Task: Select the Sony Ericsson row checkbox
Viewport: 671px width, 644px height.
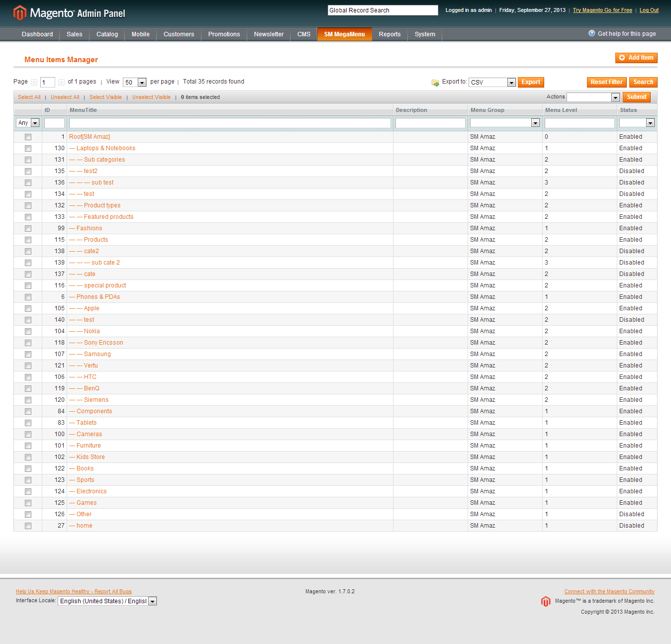Action: [28, 343]
